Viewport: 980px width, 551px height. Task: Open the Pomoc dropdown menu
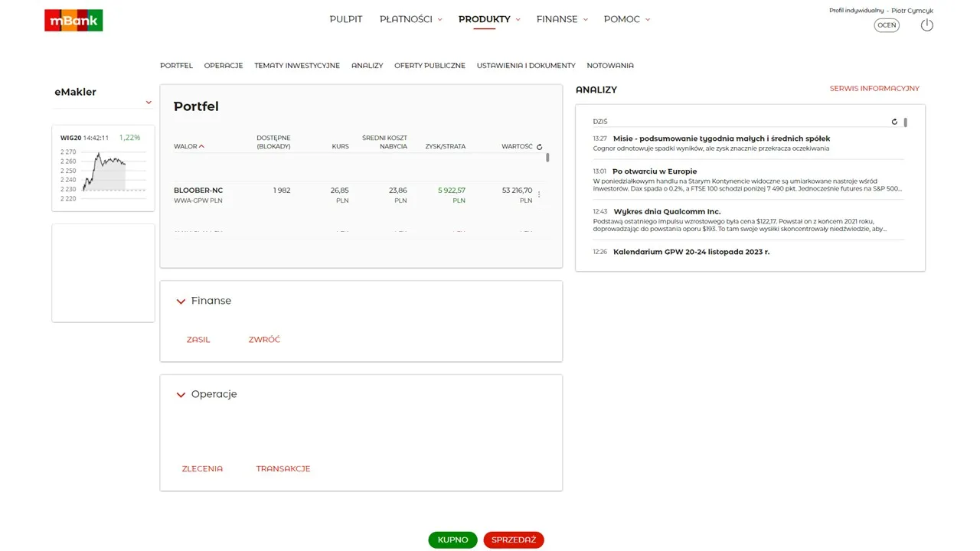click(x=626, y=19)
